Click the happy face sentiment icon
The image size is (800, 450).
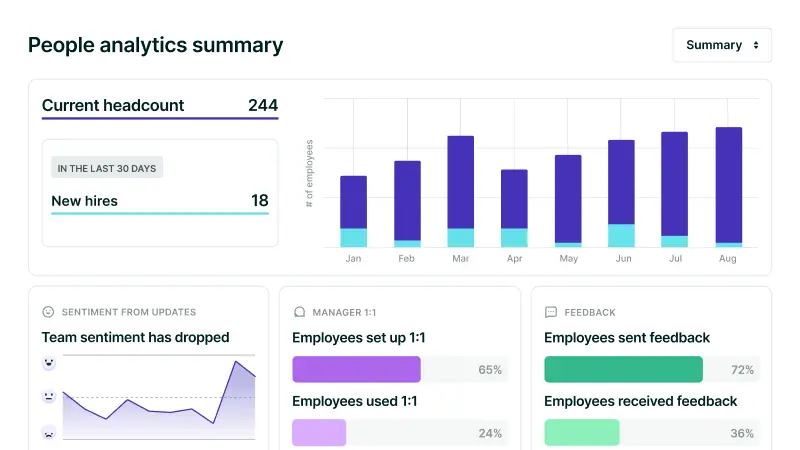coord(48,363)
